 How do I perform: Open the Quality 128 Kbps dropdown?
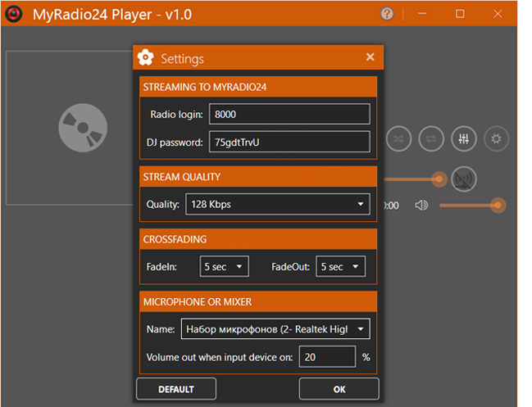tap(277, 204)
